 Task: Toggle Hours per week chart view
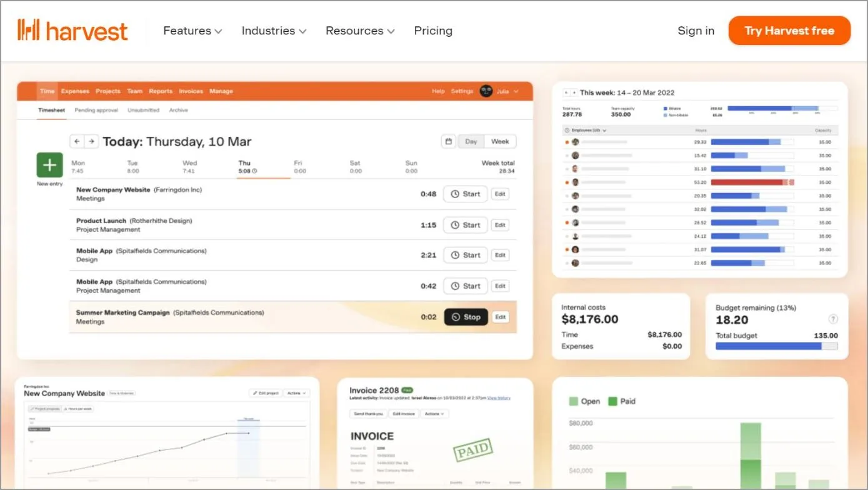[x=78, y=409]
